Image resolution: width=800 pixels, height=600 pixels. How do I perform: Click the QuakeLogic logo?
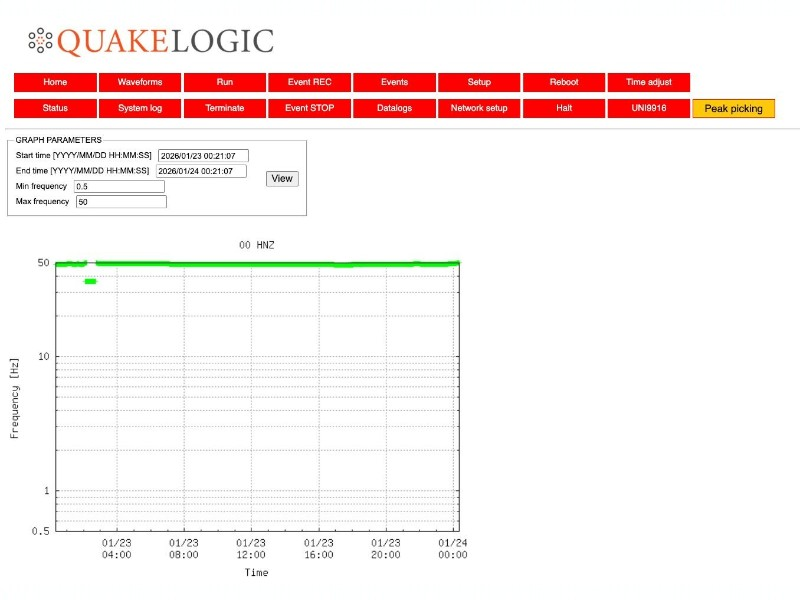point(151,41)
